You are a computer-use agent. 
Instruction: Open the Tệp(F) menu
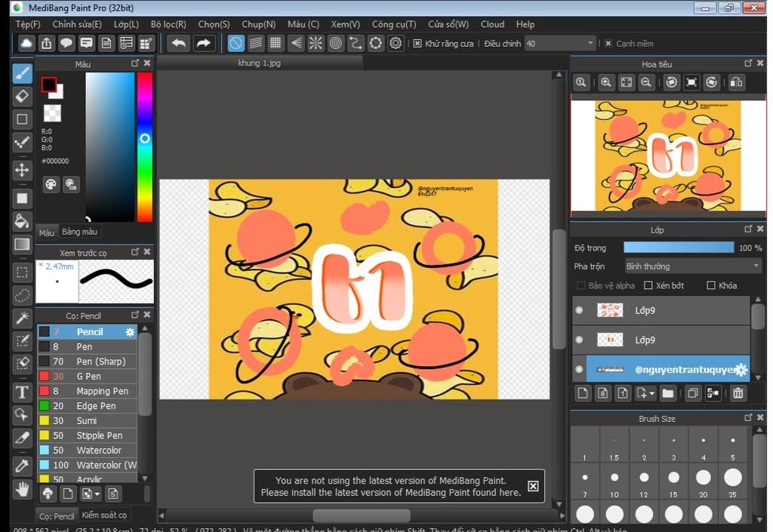(28, 24)
